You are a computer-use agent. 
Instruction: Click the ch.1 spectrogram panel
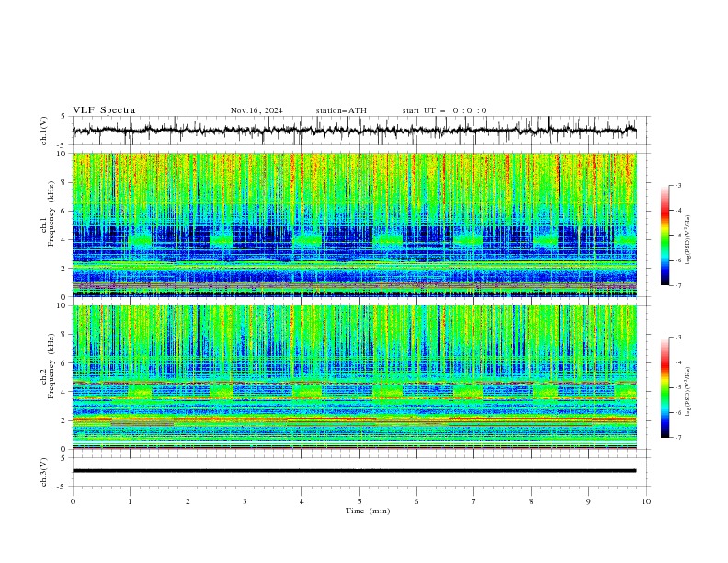(x=355, y=224)
